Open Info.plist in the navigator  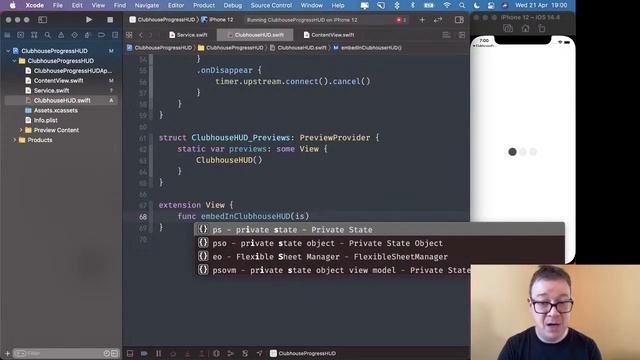(x=42, y=120)
